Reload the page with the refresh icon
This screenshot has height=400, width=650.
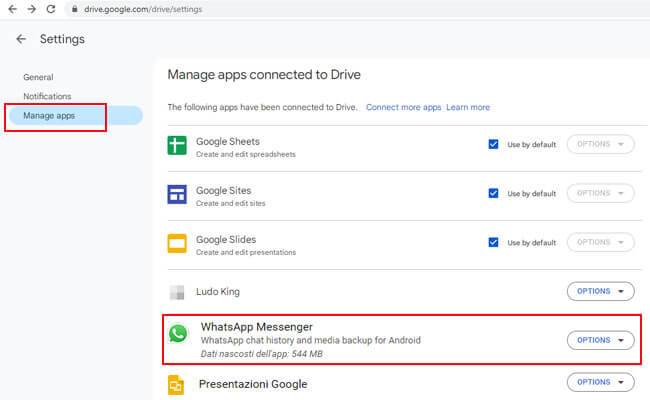51,9
